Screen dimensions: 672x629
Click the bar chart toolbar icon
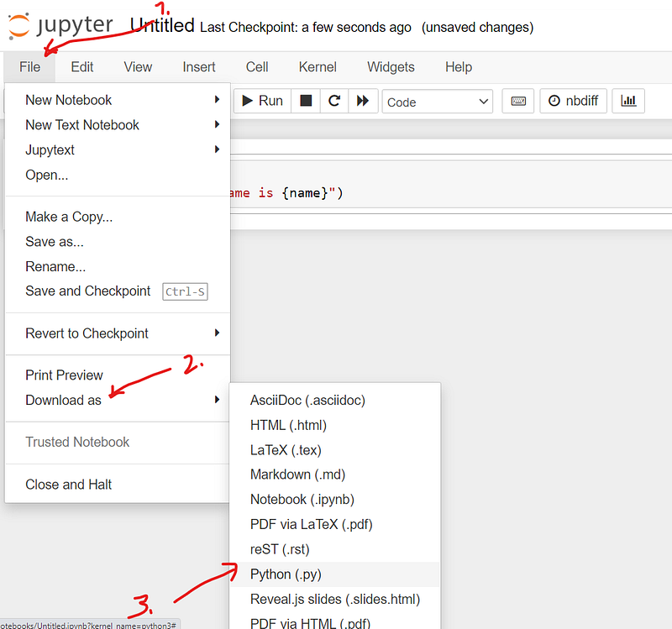pyautogui.click(x=628, y=101)
